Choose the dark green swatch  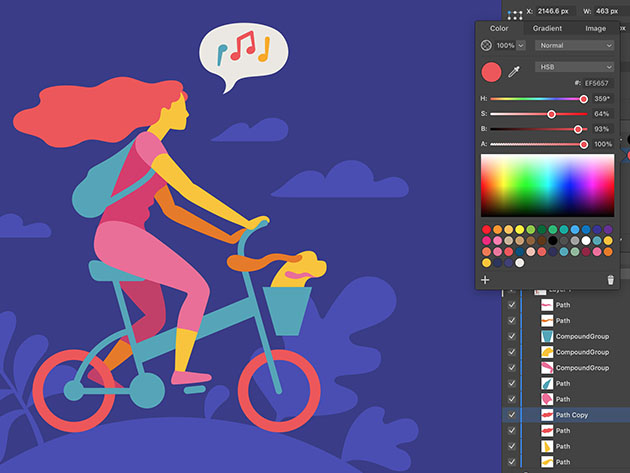(542, 229)
